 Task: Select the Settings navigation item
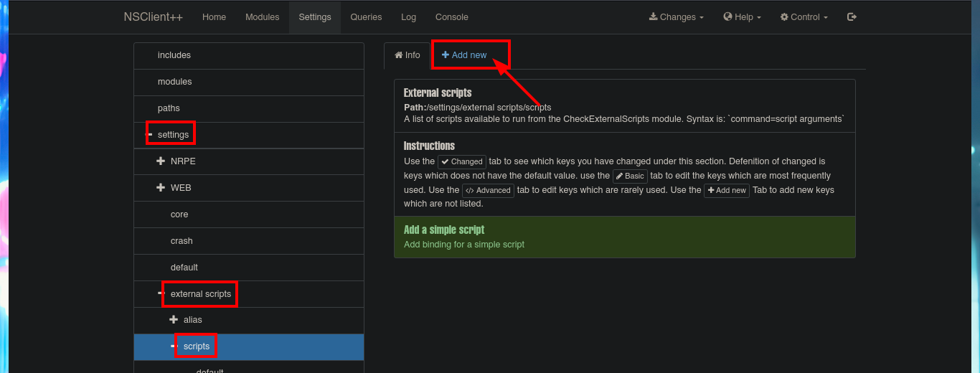click(315, 16)
